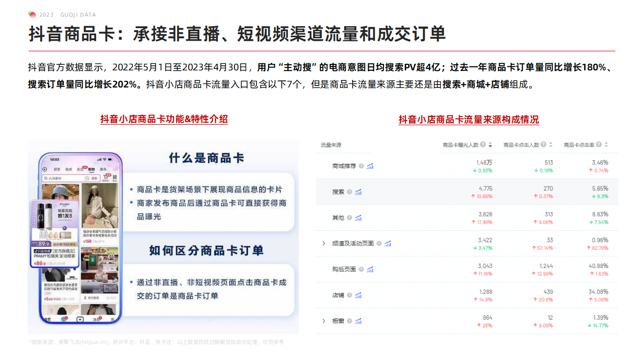This screenshot has height=362, width=644.
Task: Sort by 商品卡点击率 using sort arrows
Action: [x=606, y=145]
